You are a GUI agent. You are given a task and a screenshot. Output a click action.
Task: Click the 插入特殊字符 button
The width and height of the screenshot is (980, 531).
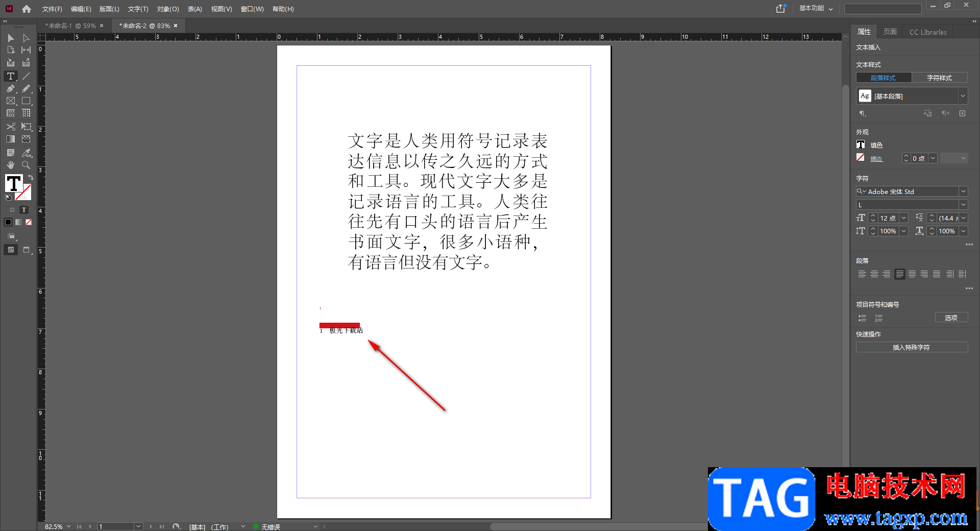[912, 347]
